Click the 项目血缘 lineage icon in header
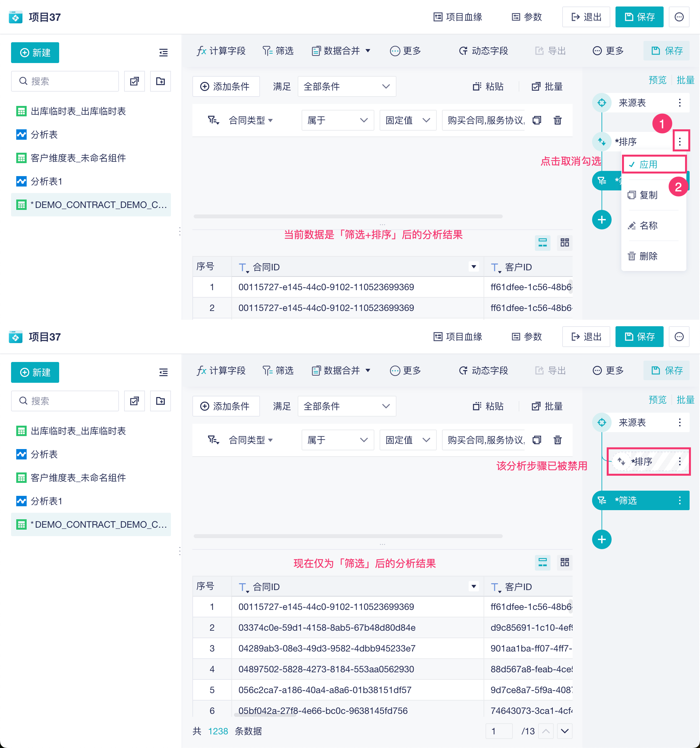The height and width of the screenshot is (748, 700). click(438, 17)
